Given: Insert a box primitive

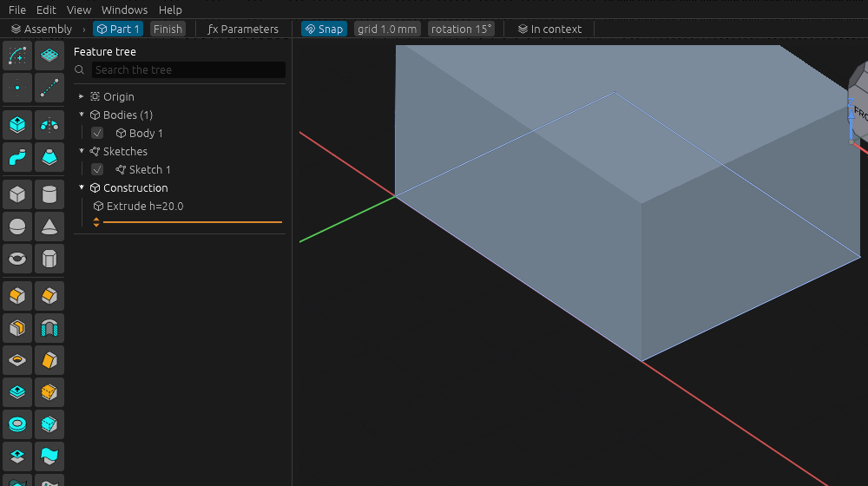Looking at the screenshot, I should 17,194.
